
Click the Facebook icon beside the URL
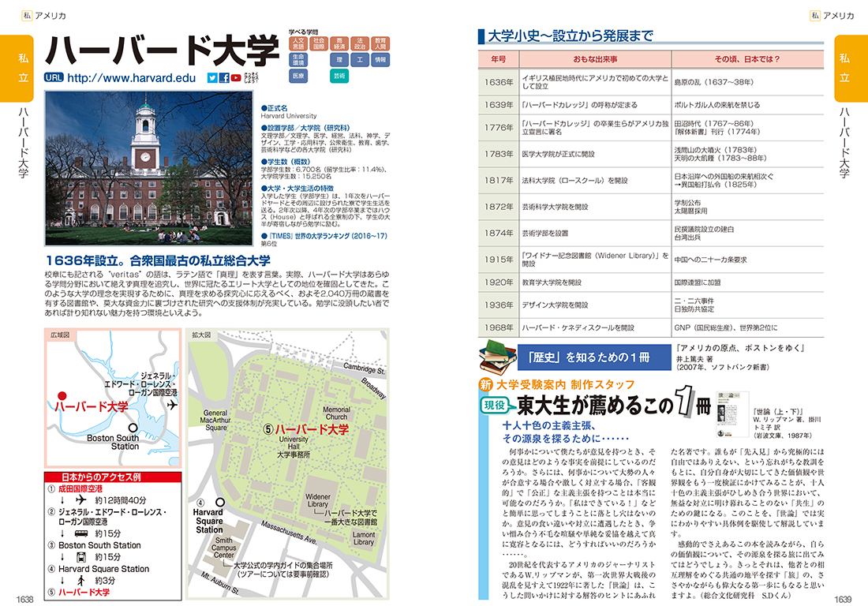[x=224, y=78]
